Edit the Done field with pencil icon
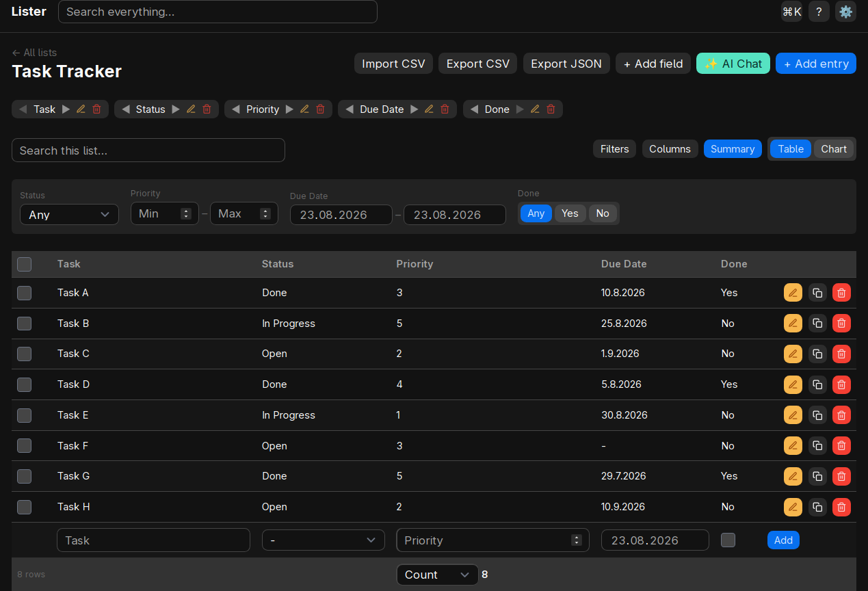 point(535,109)
